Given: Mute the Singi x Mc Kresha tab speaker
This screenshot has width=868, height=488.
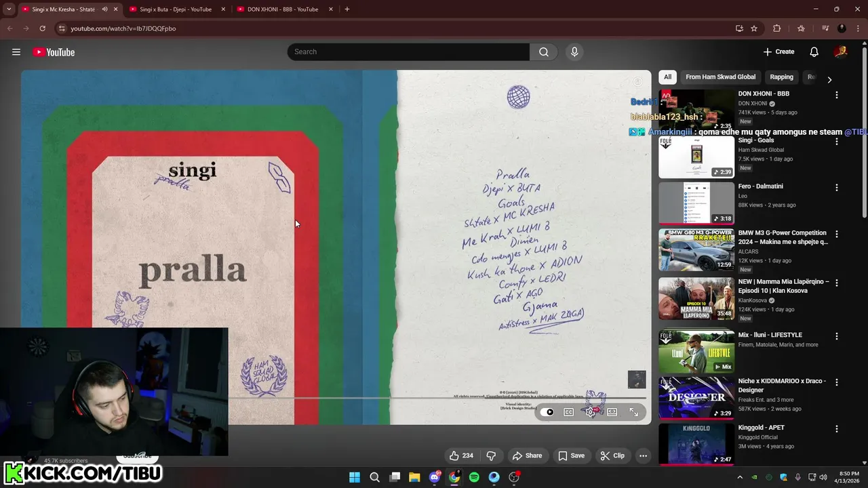Looking at the screenshot, I should pyautogui.click(x=104, y=9).
